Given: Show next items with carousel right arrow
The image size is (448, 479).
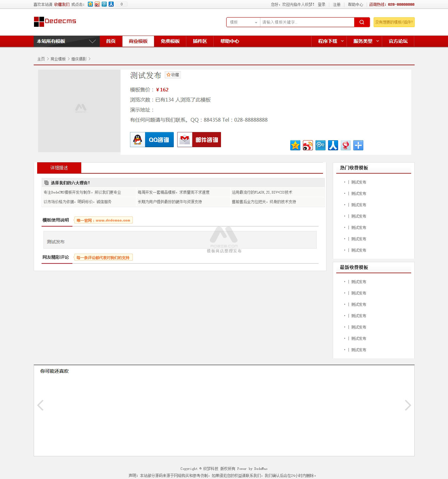Looking at the screenshot, I should click(408, 405).
